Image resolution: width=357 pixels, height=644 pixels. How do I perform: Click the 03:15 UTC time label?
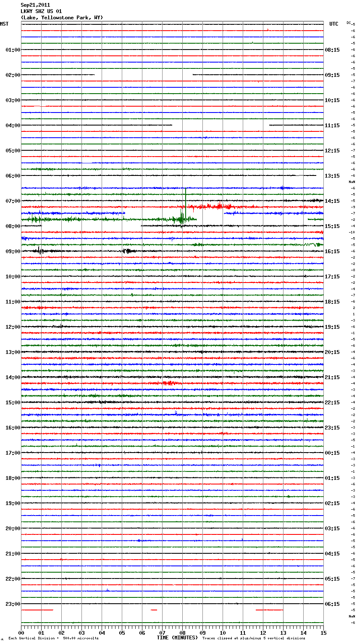tap(332, 529)
